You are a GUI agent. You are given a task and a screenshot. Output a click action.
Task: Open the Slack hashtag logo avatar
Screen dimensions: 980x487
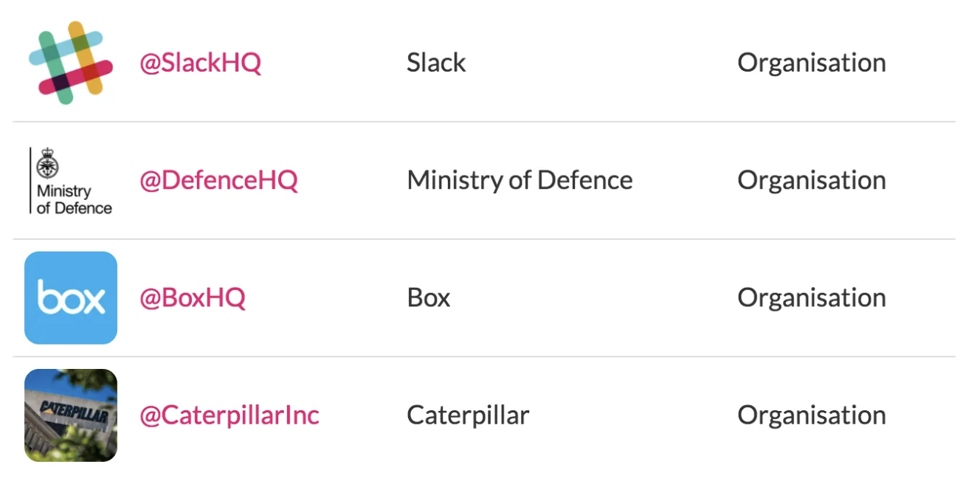tap(71, 63)
